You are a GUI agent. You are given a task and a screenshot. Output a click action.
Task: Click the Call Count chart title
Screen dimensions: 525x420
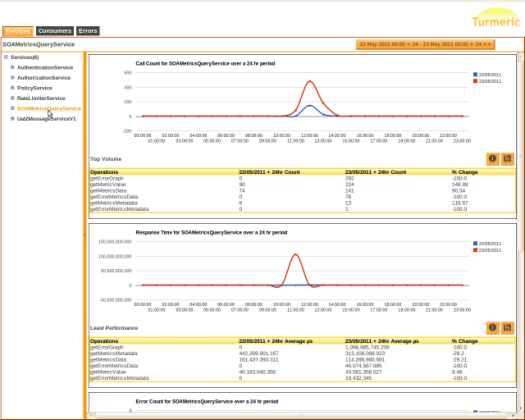click(x=205, y=63)
